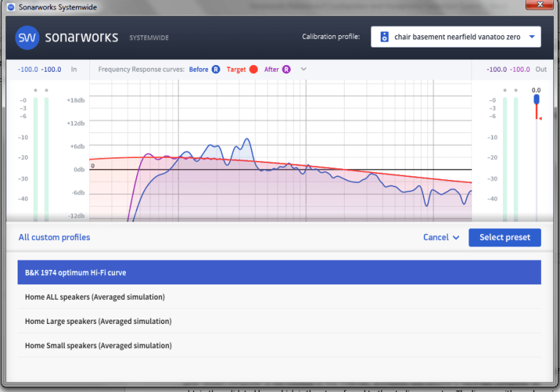Click the 0db scale label on graph
Viewport: 560px width, 392px height.
(79, 170)
